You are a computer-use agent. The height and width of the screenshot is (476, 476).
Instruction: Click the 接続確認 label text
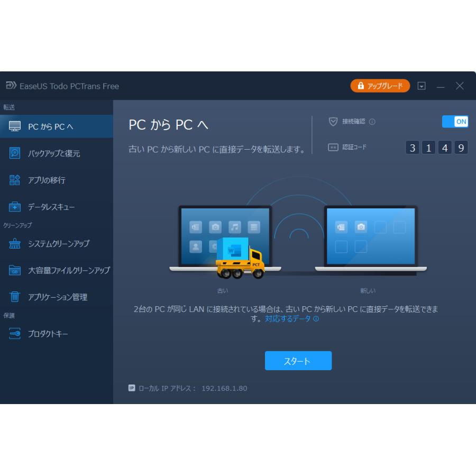(354, 122)
